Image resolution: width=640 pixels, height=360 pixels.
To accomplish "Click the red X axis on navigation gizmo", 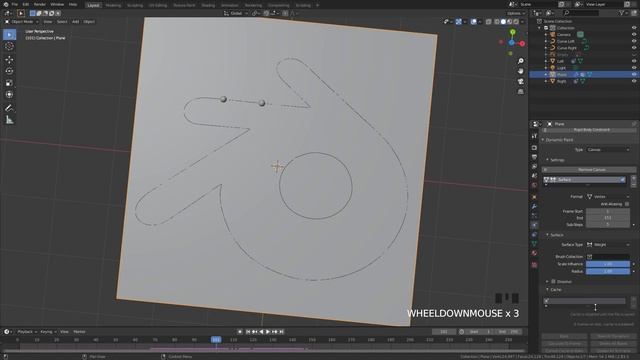I will tap(522, 43).
